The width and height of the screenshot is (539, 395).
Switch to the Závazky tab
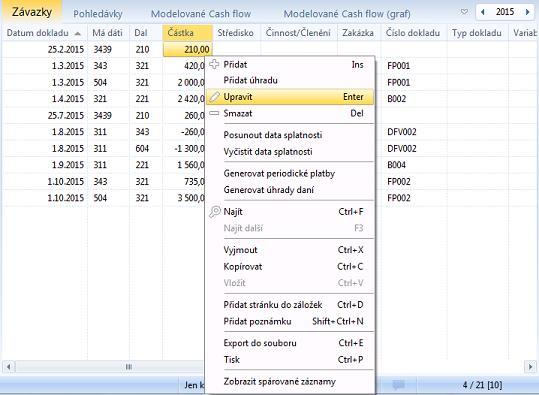click(32, 12)
